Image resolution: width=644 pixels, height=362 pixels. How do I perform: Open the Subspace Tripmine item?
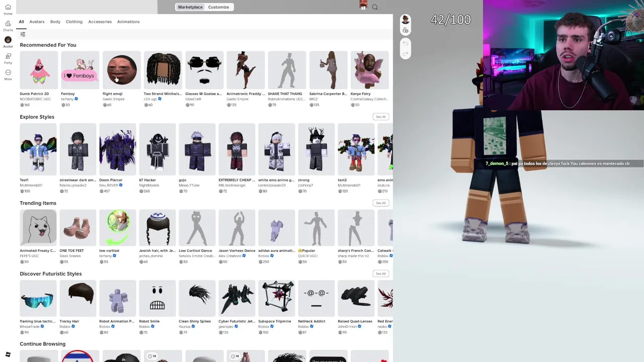point(277,299)
